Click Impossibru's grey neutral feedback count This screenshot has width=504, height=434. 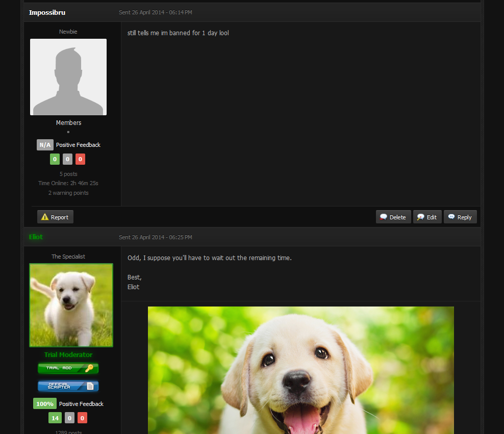67,159
